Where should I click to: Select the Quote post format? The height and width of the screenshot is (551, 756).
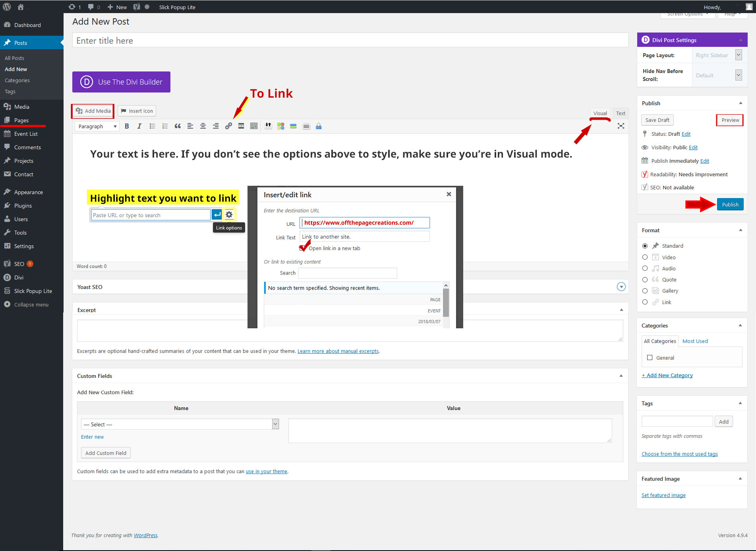point(645,279)
